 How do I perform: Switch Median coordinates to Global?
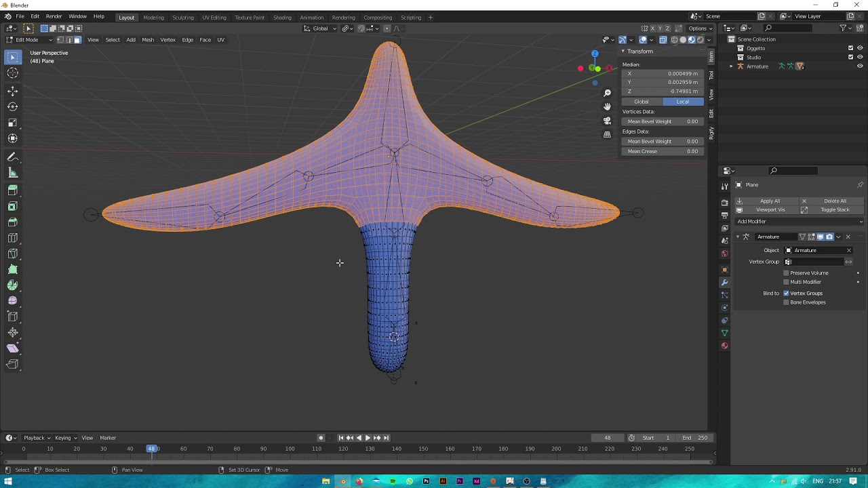coord(641,102)
